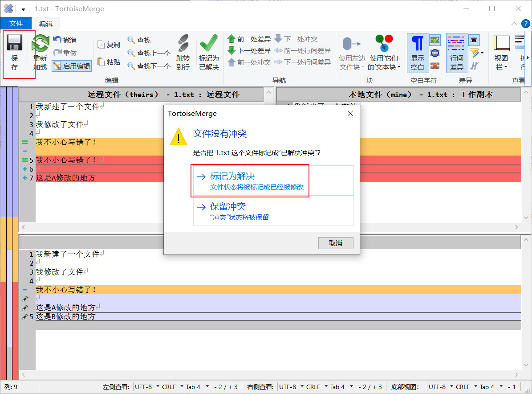Copy selected text using the Copy button
532x394 pixels.
click(x=109, y=45)
